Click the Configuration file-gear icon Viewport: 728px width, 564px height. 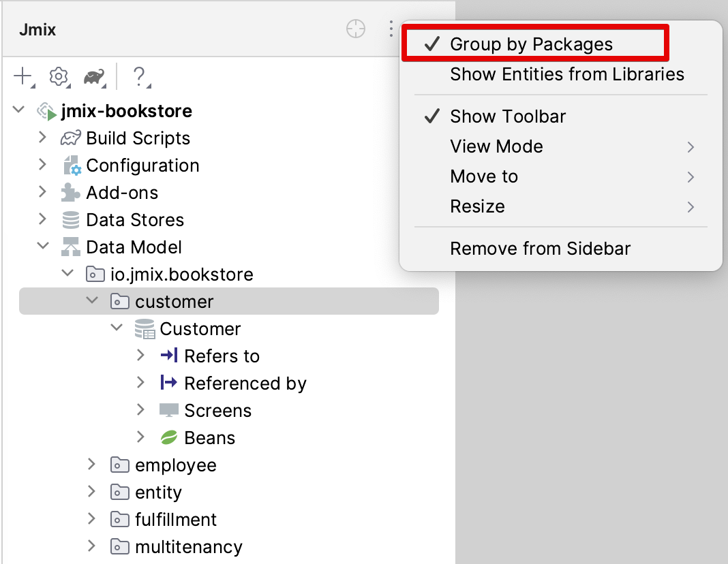72,165
